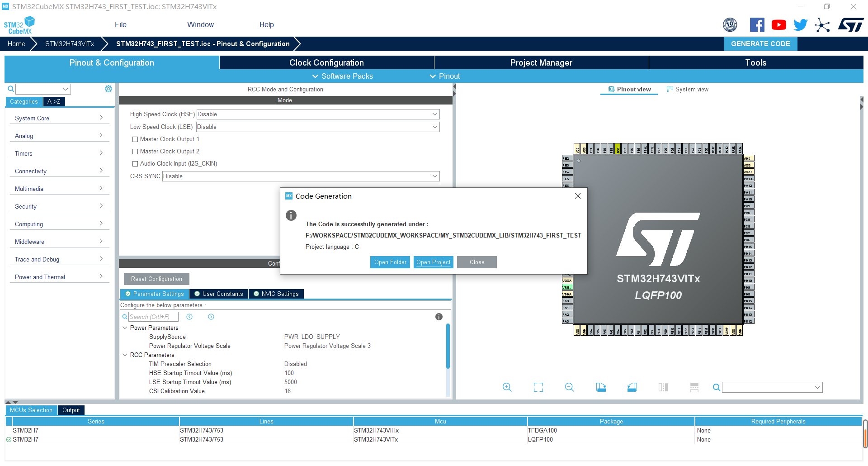Go to previous parameter search result
Screen dimensions: 868x466
[x=189, y=317]
